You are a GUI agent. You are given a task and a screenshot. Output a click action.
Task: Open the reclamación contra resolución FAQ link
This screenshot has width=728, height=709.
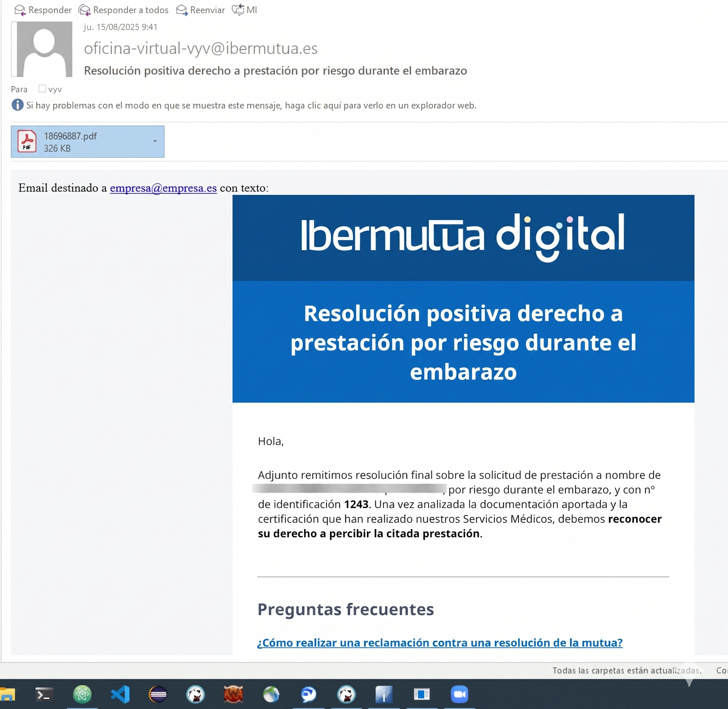[439, 643]
